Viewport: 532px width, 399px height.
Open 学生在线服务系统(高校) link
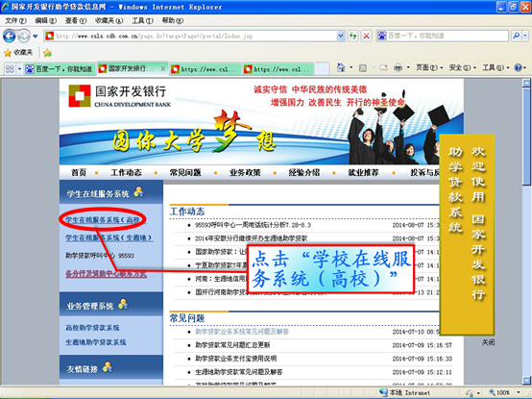pos(103,220)
